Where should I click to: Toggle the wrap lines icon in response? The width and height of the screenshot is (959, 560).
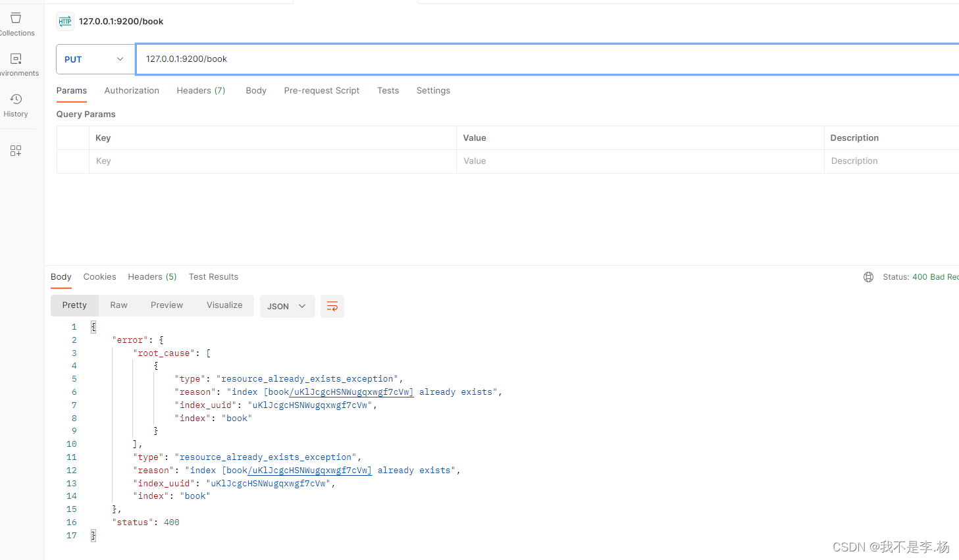[x=332, y=306]
